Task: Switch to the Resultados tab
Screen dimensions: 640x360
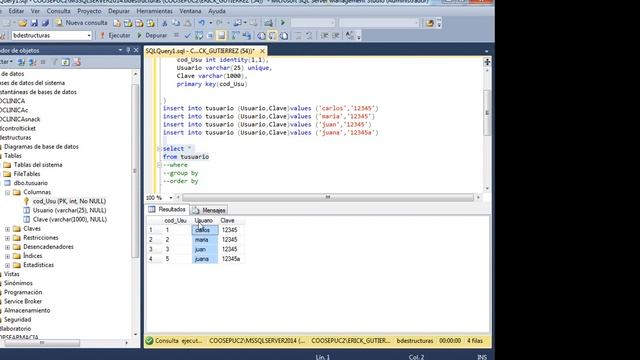Action: tap(167, 209)
